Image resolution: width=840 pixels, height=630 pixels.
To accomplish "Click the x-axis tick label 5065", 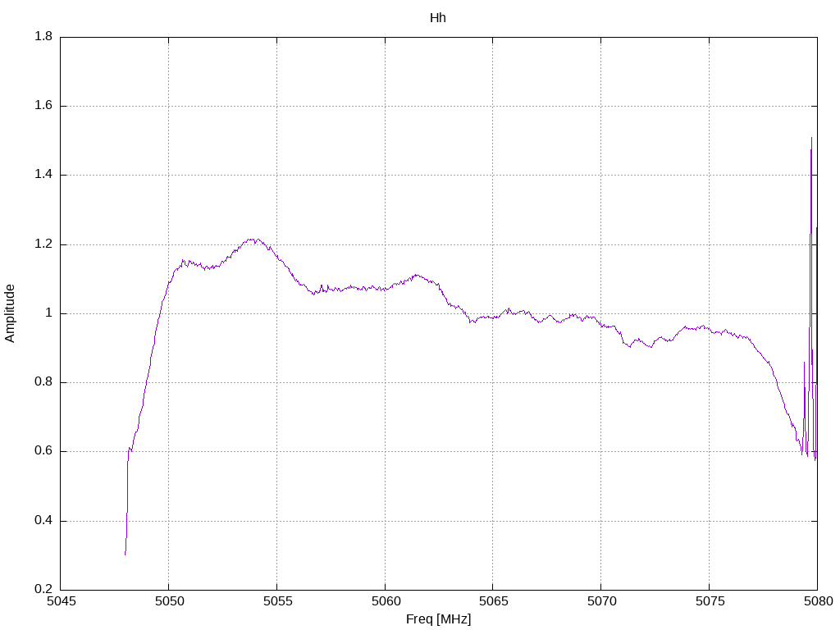I will coord(493,601).
